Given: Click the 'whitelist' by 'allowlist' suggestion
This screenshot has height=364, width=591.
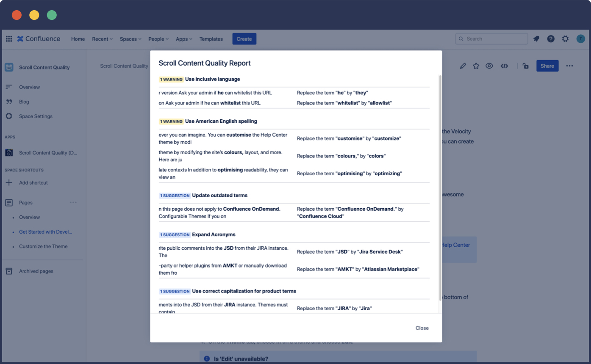Looking at the screenshot, I should coord(344,103).
